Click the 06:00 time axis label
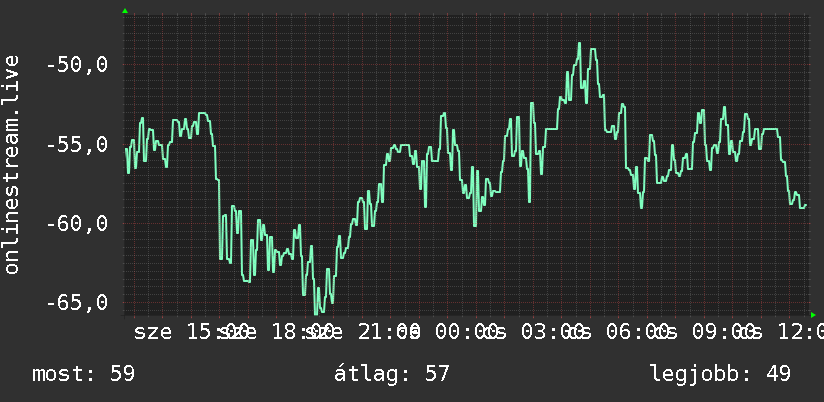This screenshot has width=824, height=402. [x=637, y=332]
